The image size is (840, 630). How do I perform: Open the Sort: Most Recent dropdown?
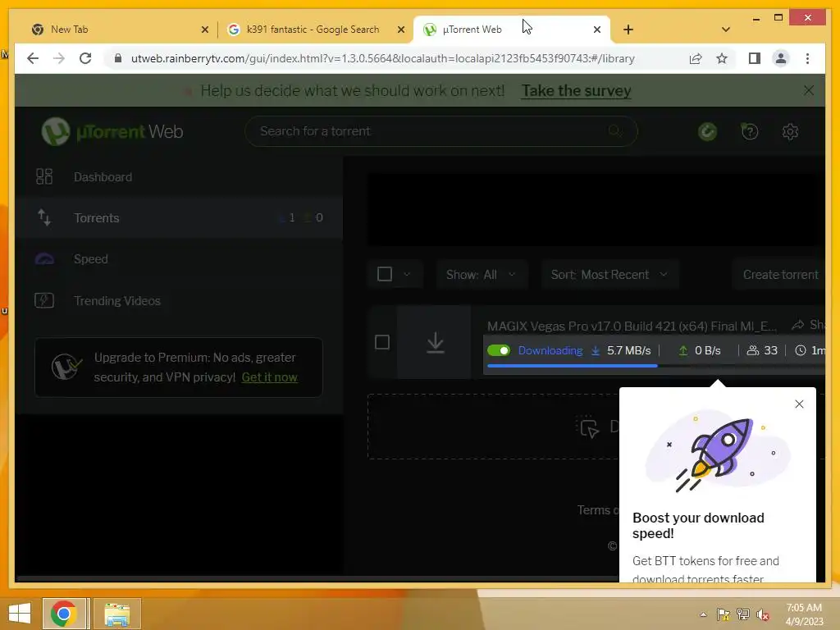coord(609,274)
